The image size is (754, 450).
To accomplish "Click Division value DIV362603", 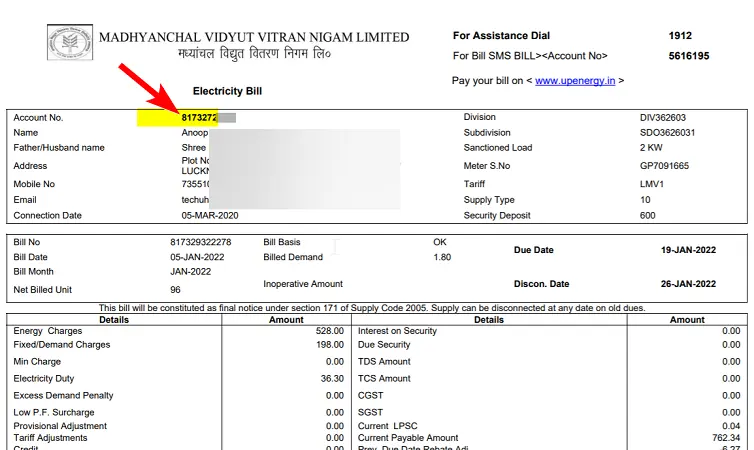I will [663, 118].
